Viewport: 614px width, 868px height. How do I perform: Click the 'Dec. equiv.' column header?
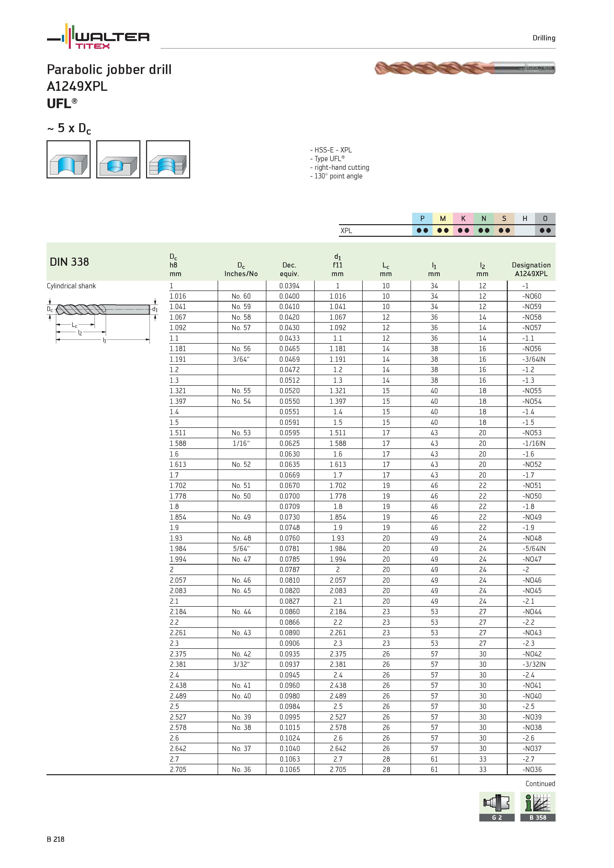click(x=289, y=269)
